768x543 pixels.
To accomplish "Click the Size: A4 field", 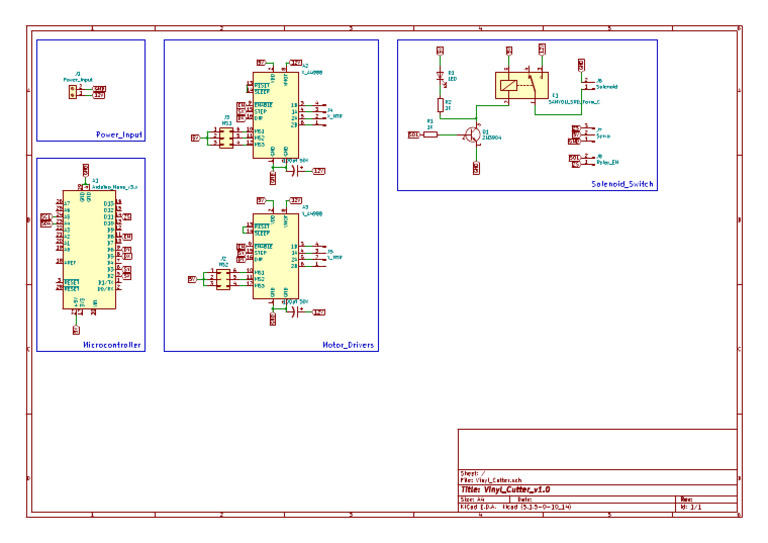I will click(472, 499).
